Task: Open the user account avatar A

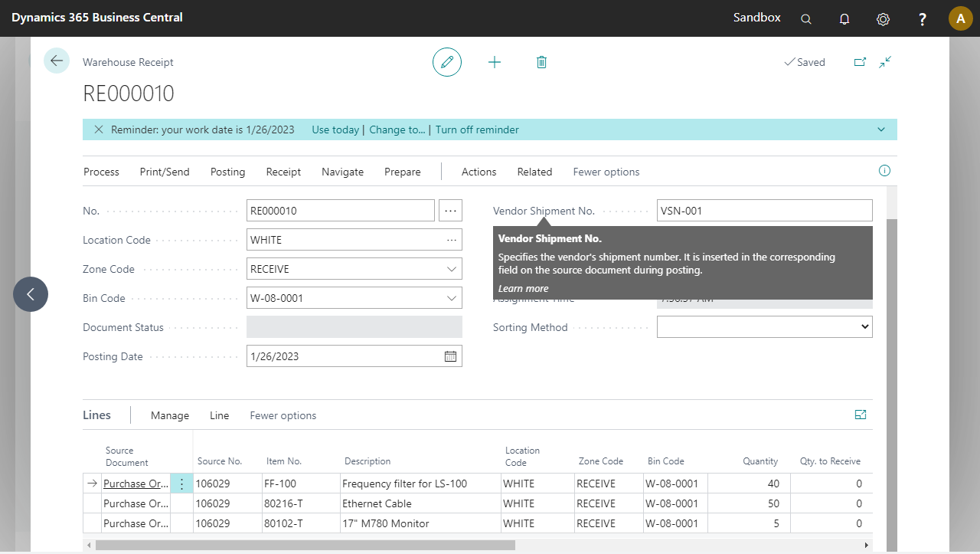Action: tap(961, 18)
